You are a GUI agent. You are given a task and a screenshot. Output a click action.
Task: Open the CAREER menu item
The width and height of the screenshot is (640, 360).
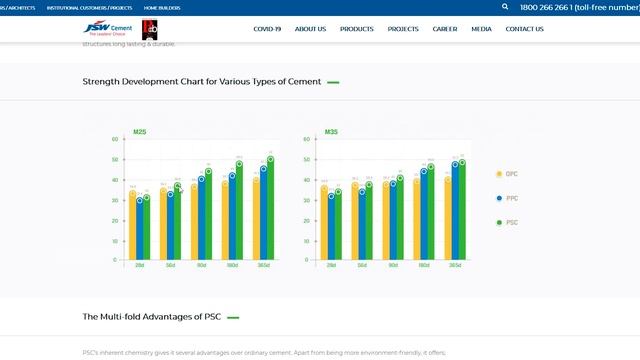445,29
